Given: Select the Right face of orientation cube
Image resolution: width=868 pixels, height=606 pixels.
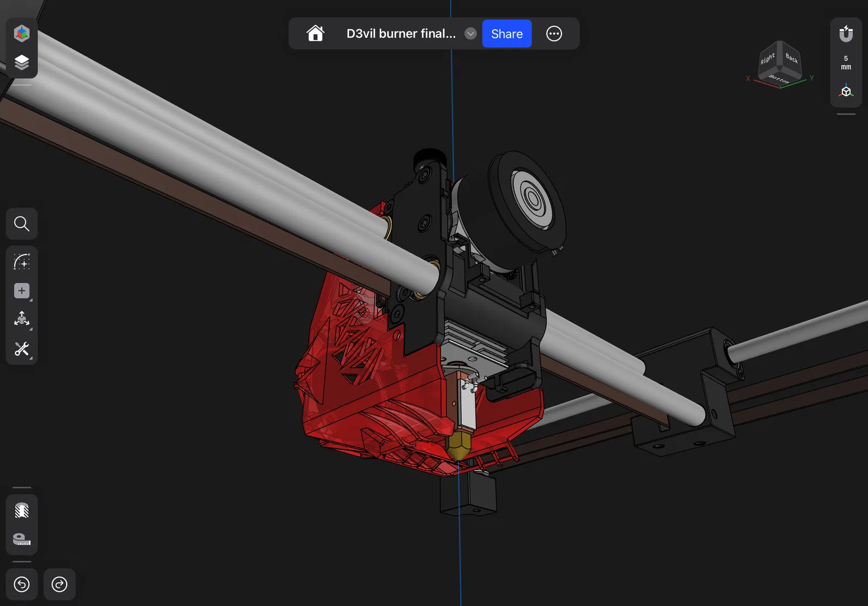Looking at the screenshot, I should pos(768,59).
